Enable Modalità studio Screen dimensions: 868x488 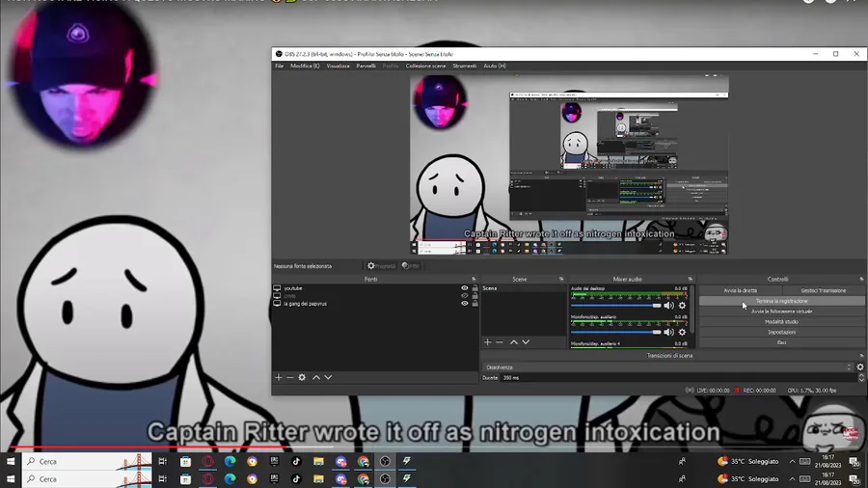click(x=781, y=322)
